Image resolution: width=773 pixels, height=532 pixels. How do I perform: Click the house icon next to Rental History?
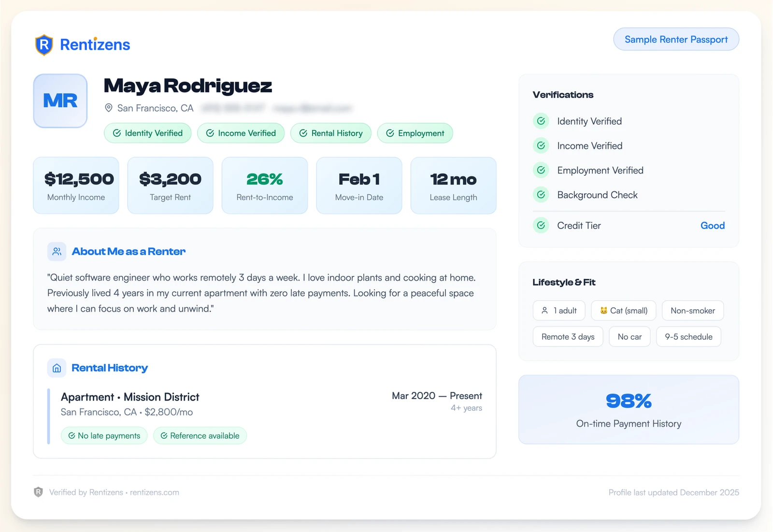point(57,368)
